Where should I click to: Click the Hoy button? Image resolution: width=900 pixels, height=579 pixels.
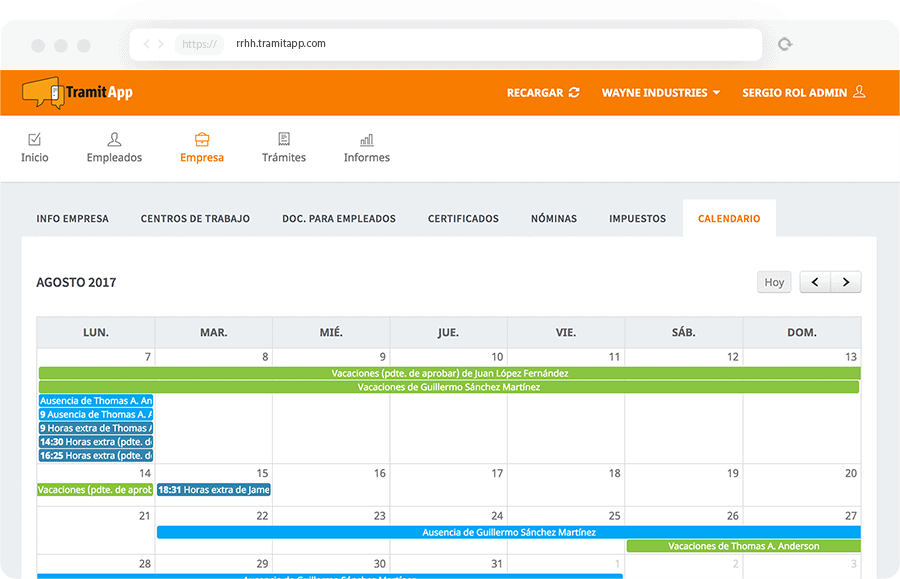(774, 282)
